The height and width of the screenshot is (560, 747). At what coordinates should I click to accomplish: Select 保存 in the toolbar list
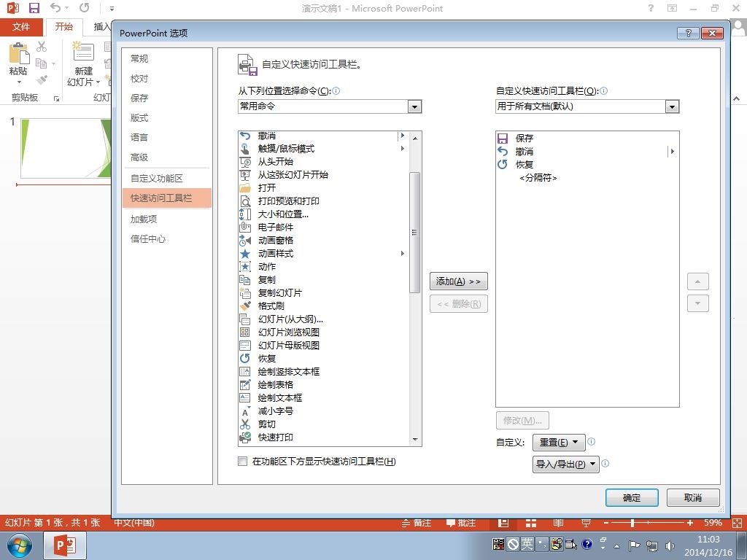(x=587, y=138)
